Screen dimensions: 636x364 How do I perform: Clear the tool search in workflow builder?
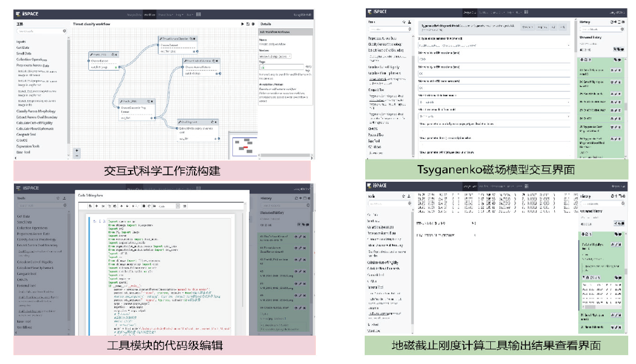pyautogui.click(x=64, y=31)
